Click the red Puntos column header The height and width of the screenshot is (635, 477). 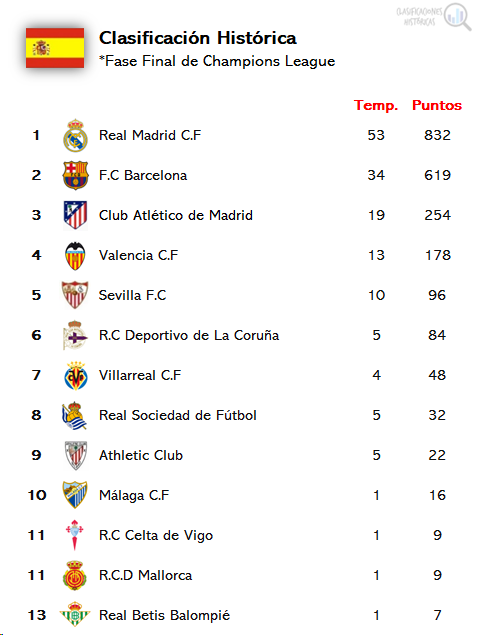[437, 105]
